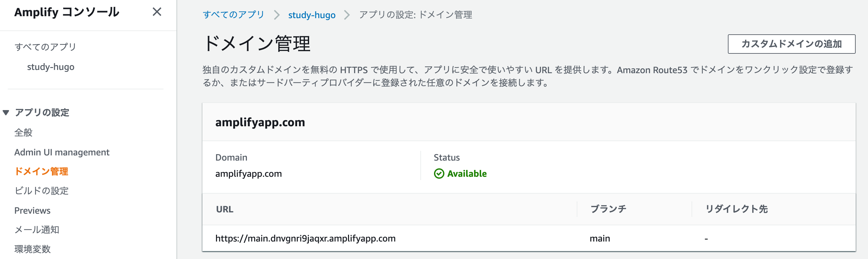
Task: Open すべてのアプリ breadcrumb link
Action: tap(233, 15)
